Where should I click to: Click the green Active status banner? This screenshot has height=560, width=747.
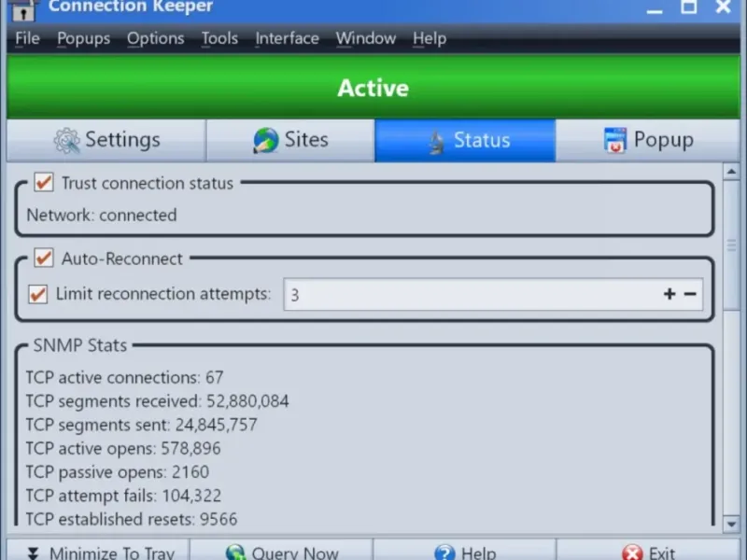pyautogui.click(x=373, y=87)
